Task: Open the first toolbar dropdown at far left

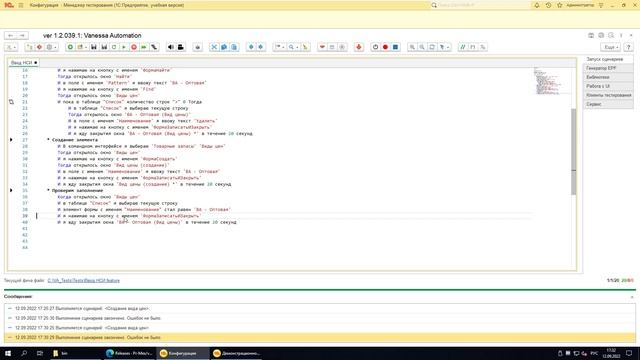Action: coord(11,47)
